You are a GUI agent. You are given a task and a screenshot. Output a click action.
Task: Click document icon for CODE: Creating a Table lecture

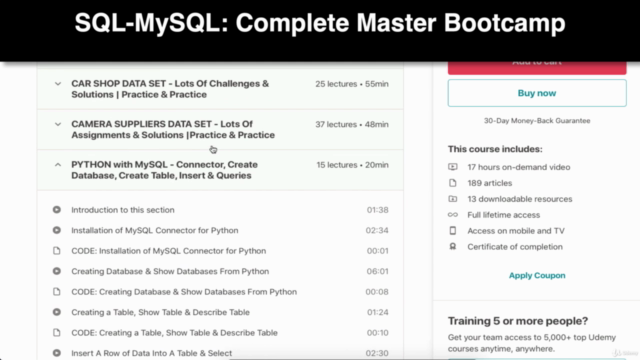(x=57, y=332)
